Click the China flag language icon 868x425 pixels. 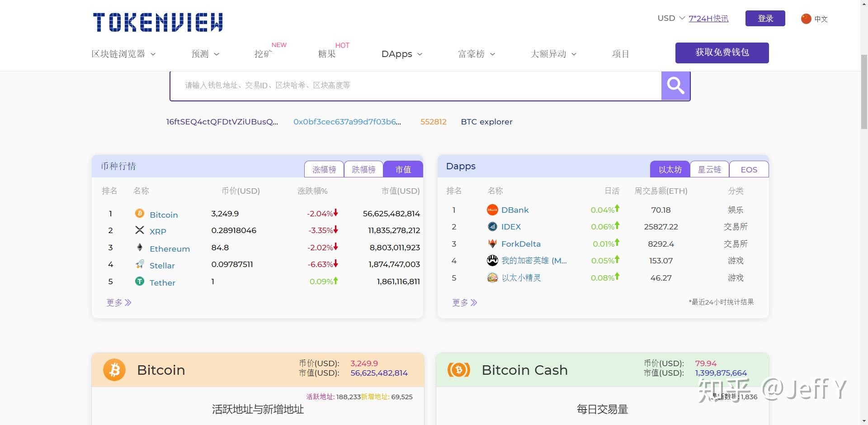click(806, 19)
